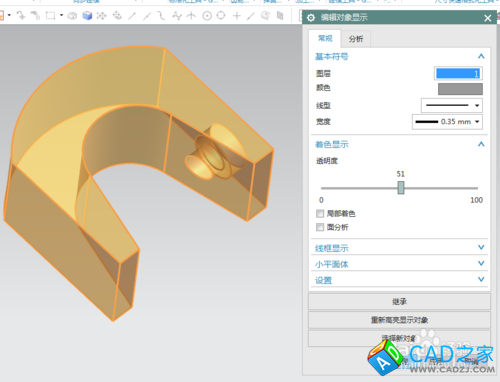
Task: Expand the 小平面体 section
Action: pyautogui.click(x=399, y=264)
